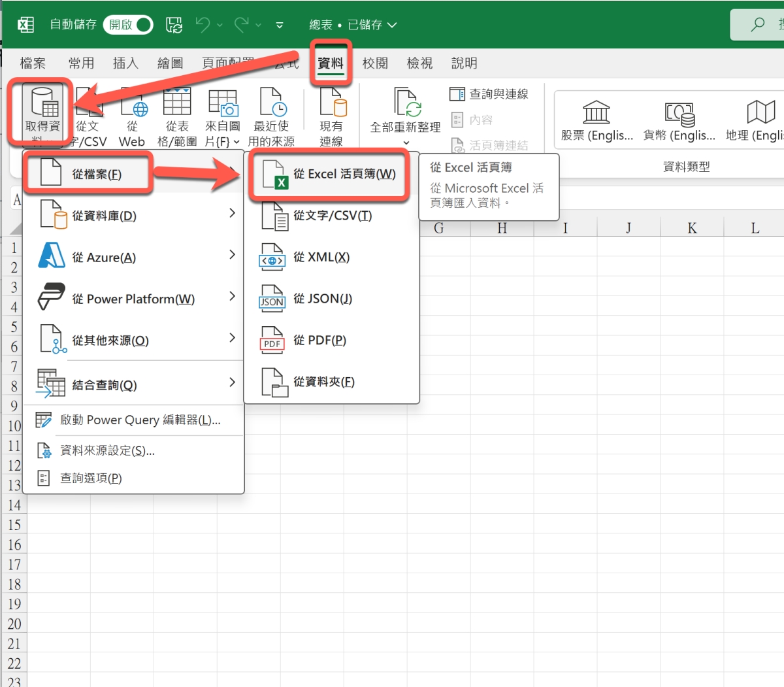Screen dimensions: 784x687
Task: Select 從 JSON(J) in submenu
Action: tap(331, 299)
